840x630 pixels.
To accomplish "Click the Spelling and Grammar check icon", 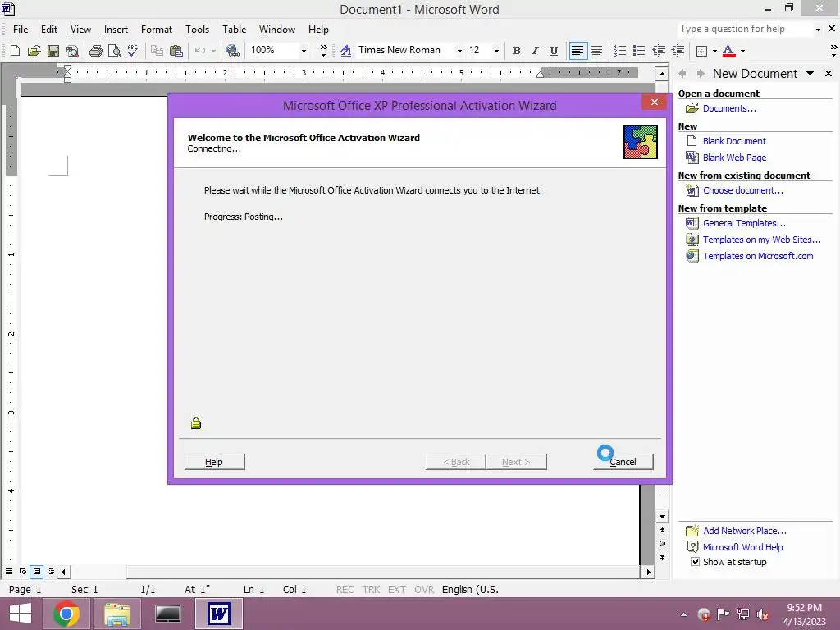I will (x=134, y=51).
